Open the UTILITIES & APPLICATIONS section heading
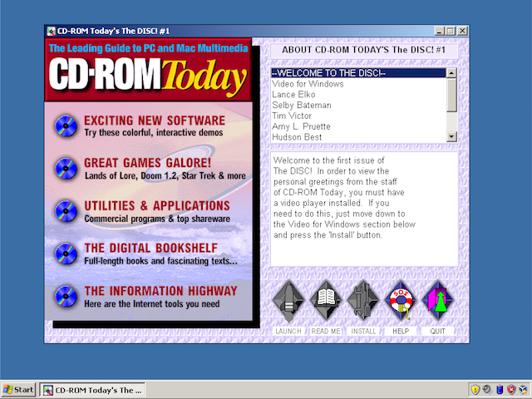This screenshot has height=399, width=532. pyautogui.click(x=157, y=206)
